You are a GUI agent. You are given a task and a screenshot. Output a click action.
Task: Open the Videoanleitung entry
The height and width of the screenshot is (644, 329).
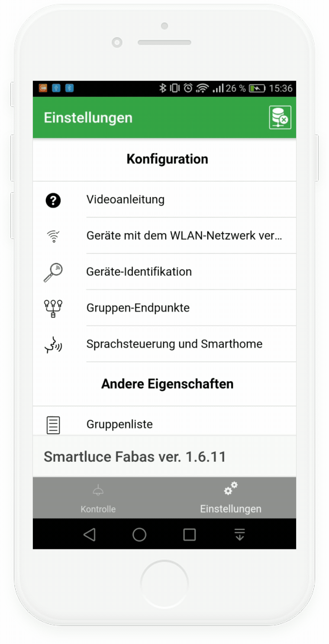coord(164,200)
